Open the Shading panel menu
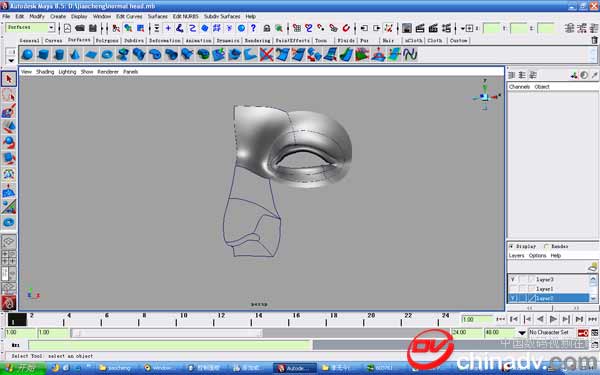Screen dimensions: 600x375 pos(45,72)
